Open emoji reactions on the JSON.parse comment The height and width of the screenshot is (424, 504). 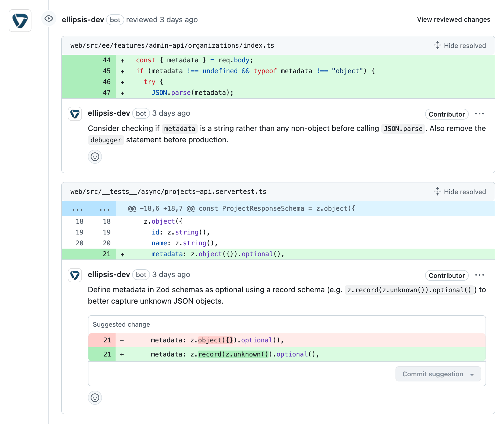pos(95,157)
